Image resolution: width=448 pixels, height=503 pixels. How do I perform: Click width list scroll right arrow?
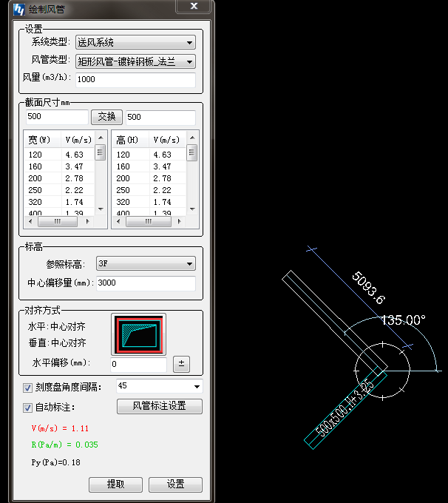87,221
